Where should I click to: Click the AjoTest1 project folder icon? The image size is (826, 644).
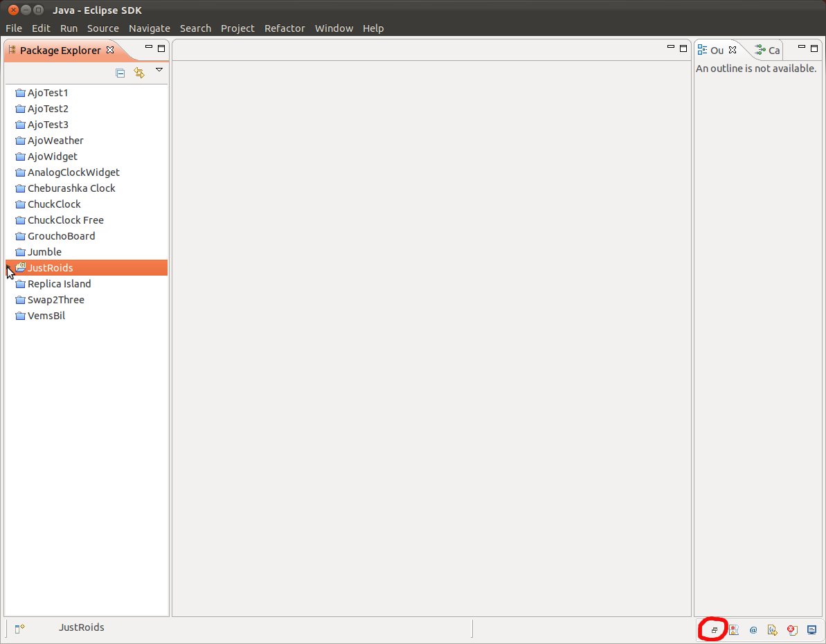[21, 93]
